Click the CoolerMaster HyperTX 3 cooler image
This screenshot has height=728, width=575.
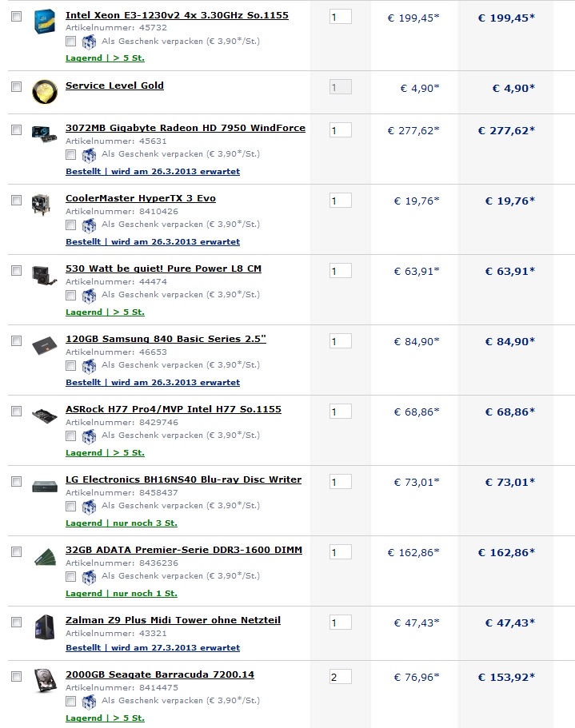(42, 205)
